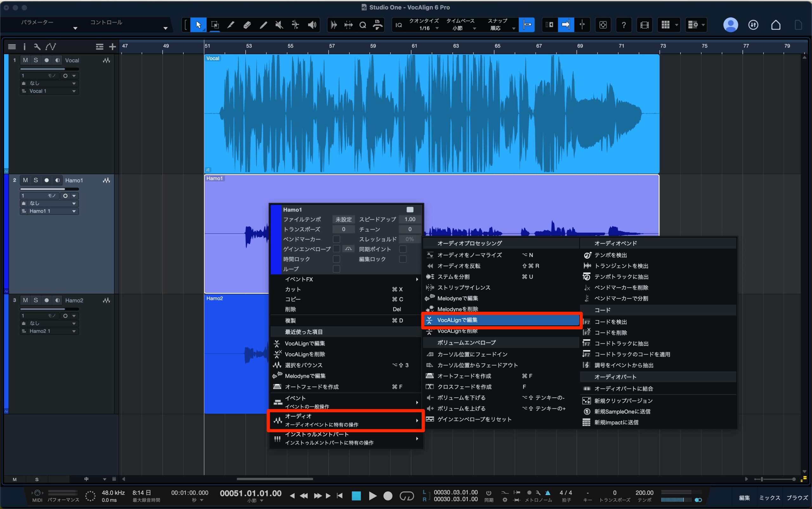Viewport: 812px width, 509px height.
Task: Open track list hamburger icon
Action: pos(12,46)
